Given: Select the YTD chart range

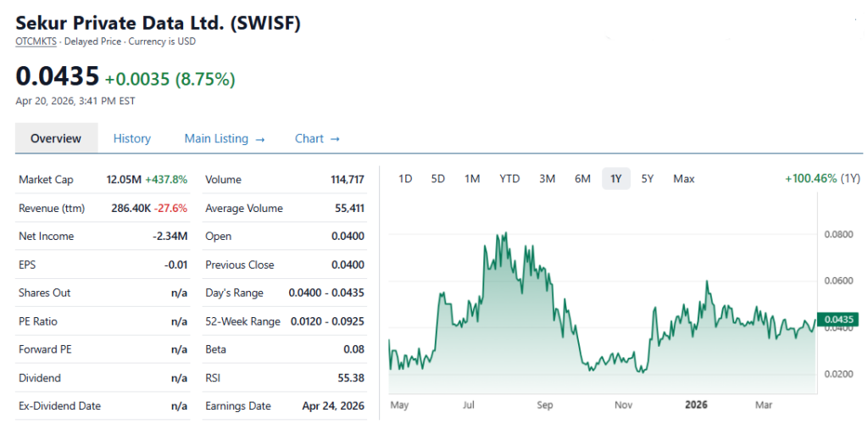Looking at the screenshot, I should 509,179.
